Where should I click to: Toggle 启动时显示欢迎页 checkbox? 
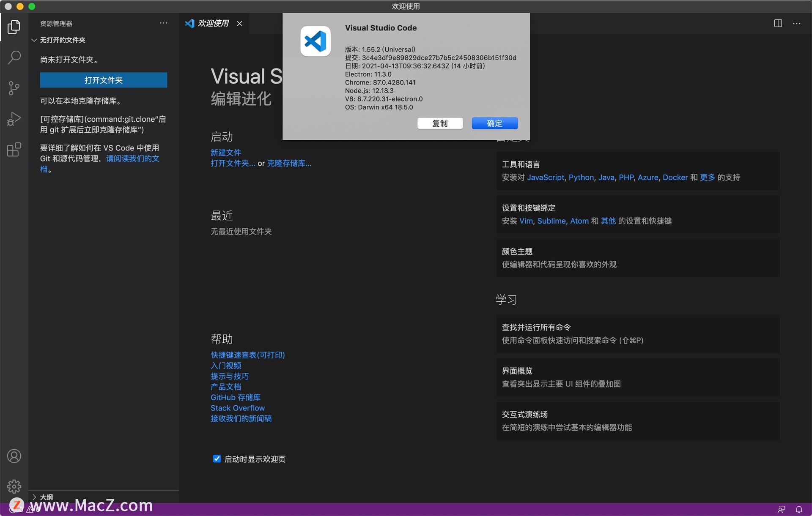click(217, 459)
